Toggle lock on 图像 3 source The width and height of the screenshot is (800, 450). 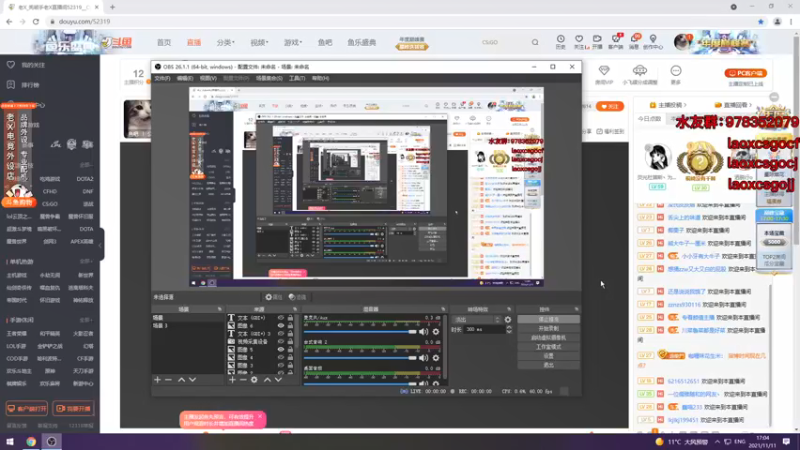coord(290,365)
